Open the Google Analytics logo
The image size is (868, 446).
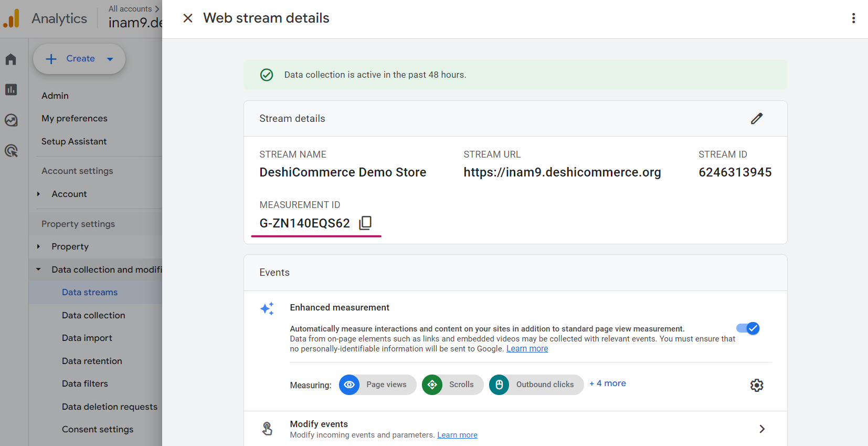pos(12,18)
